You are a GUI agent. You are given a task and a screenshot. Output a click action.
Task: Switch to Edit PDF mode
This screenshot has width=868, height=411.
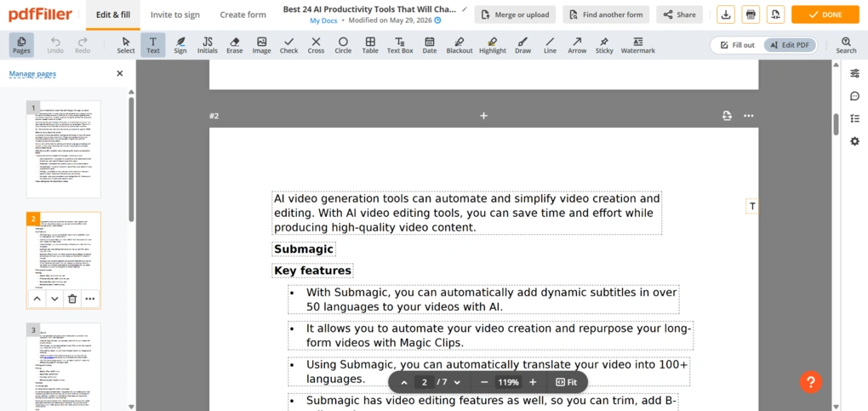pos(790,45)
